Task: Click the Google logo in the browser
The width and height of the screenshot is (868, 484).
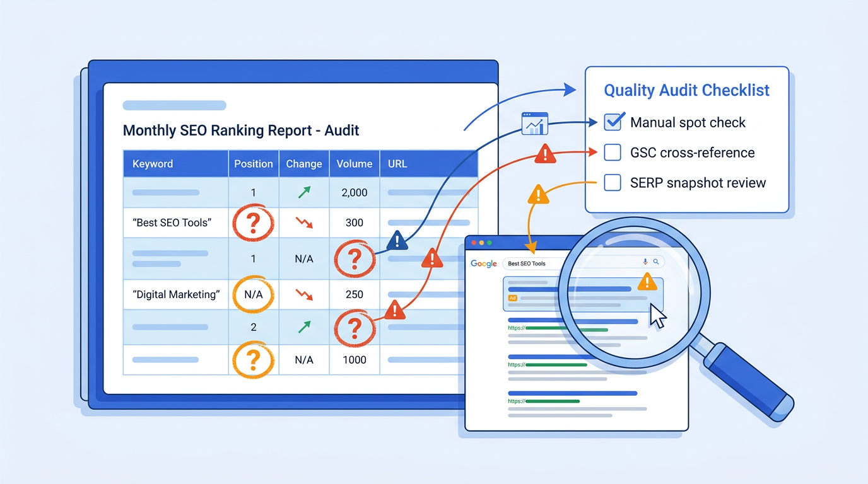Action: (484, 263)
